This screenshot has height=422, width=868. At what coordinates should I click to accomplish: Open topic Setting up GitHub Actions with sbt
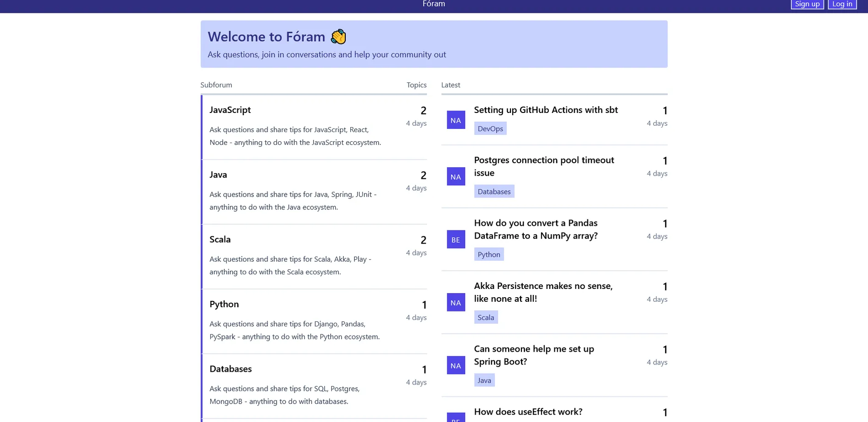pos(546,110)
